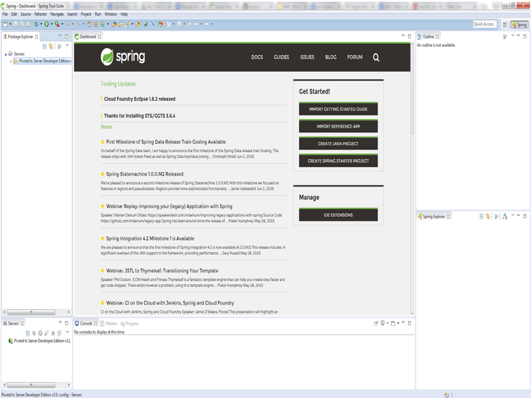Click Import Reference App button
Viewport: 532px width, 398px height.
click(x=338, y=126)
